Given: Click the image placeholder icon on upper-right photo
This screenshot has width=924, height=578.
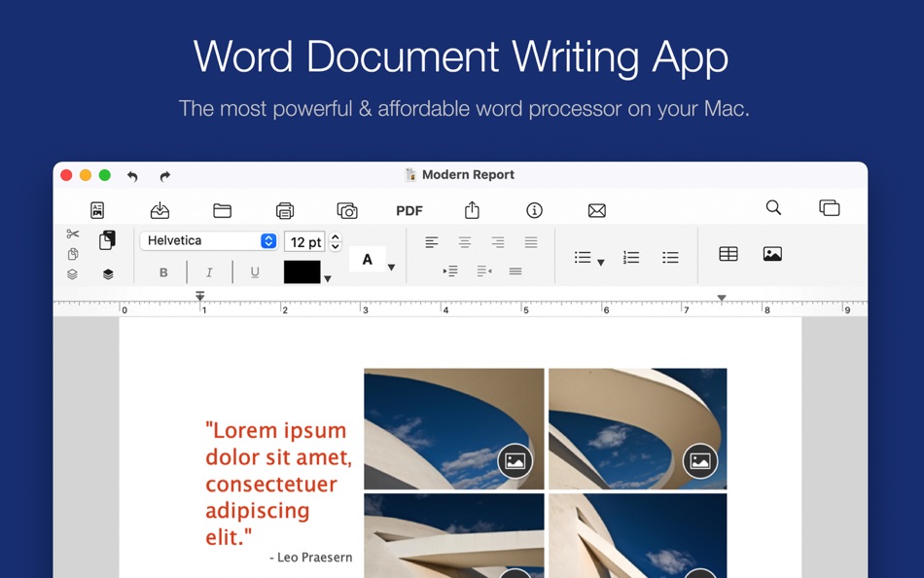Looking at the screenshot, I should [x=700, y=461].
